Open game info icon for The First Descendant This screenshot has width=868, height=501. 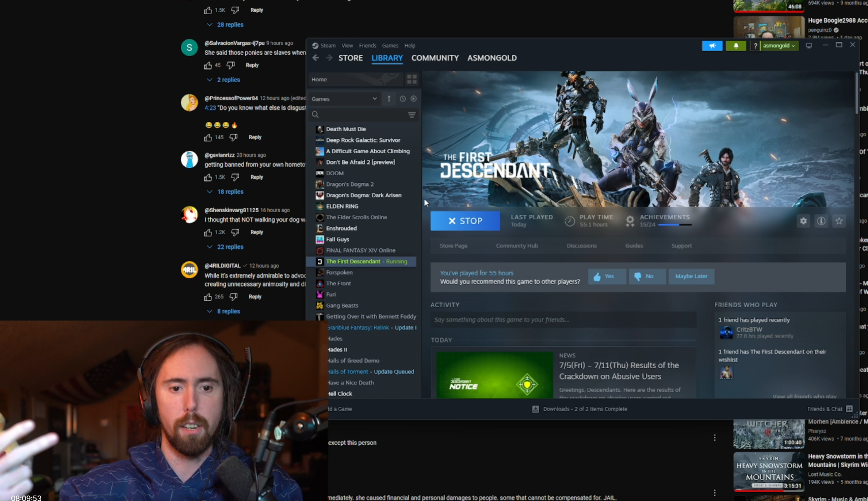point(821,221)
